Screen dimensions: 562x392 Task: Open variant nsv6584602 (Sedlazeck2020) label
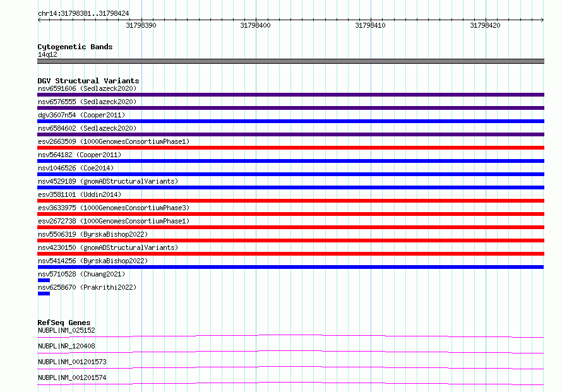pos(87,128)
